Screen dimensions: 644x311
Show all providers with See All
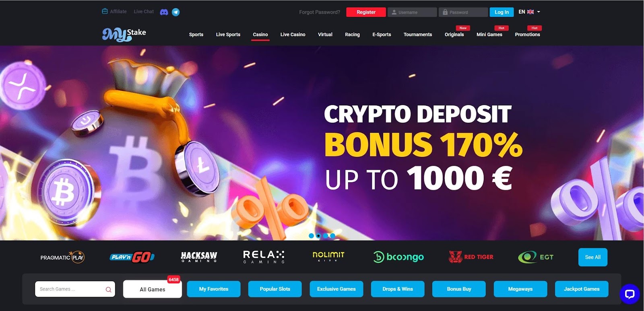[x=593, y=257]
